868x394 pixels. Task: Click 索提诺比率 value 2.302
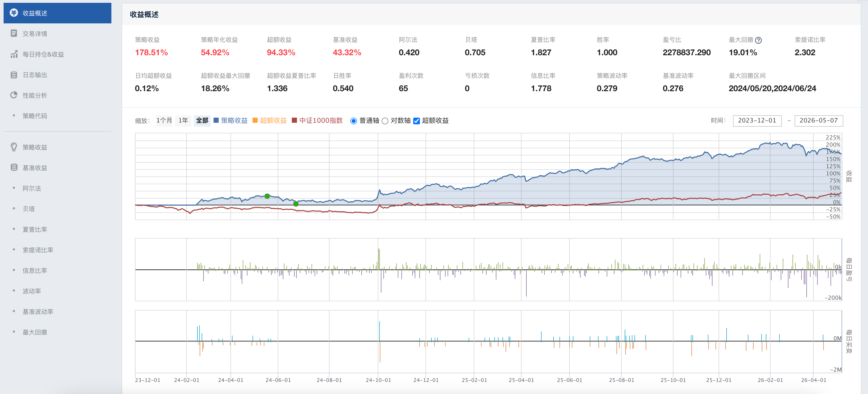pos(805,53)
